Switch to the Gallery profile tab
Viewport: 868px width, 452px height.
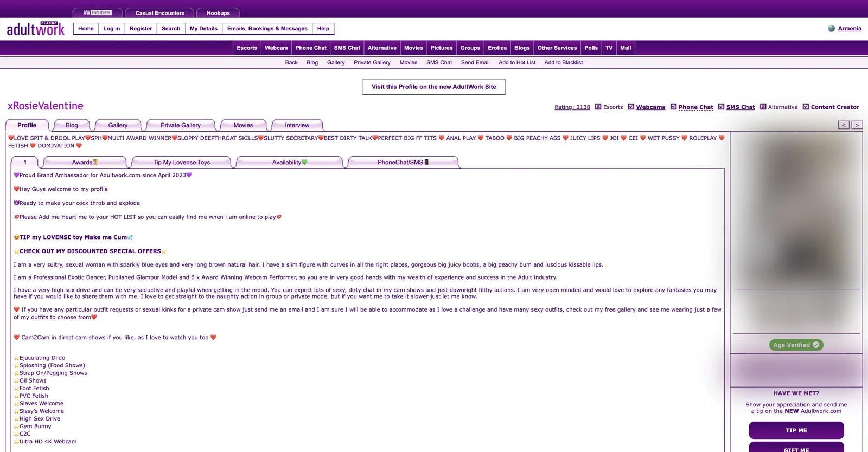click(x=118, y=125)
